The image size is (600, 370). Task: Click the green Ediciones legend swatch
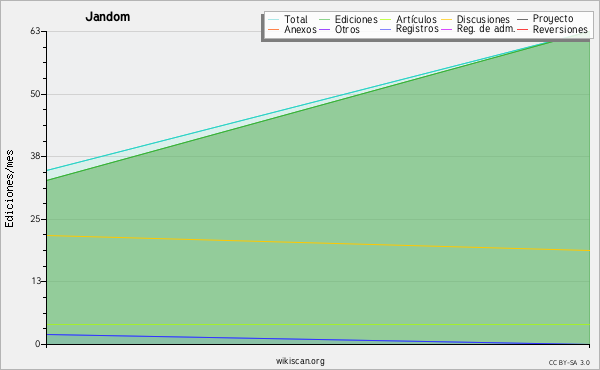pyautogui.click(x=324, y=20)
